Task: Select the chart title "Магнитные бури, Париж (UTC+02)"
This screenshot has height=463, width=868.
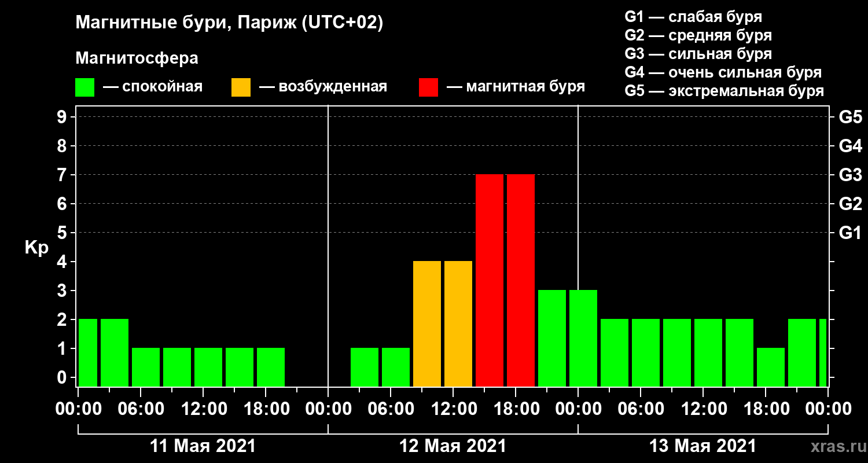Action: tap(229, 24)
